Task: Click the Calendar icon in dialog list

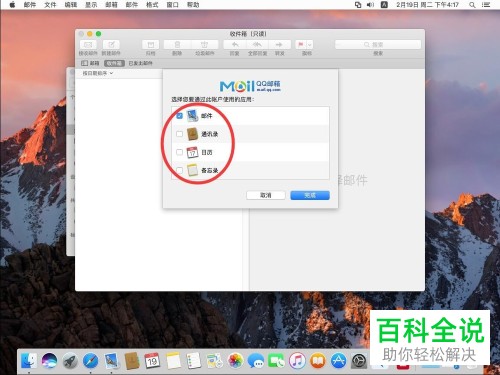Action: pos(193,152)
